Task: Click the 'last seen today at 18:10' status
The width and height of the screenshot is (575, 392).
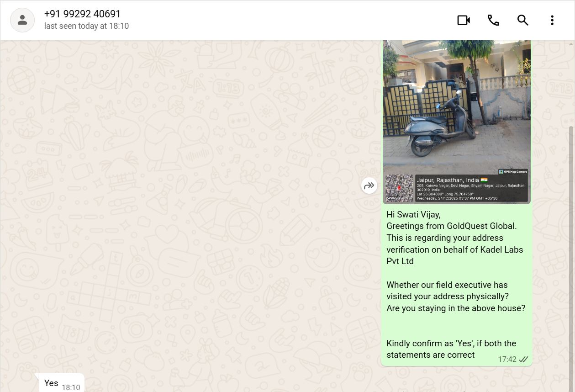Action: (86, 26)
